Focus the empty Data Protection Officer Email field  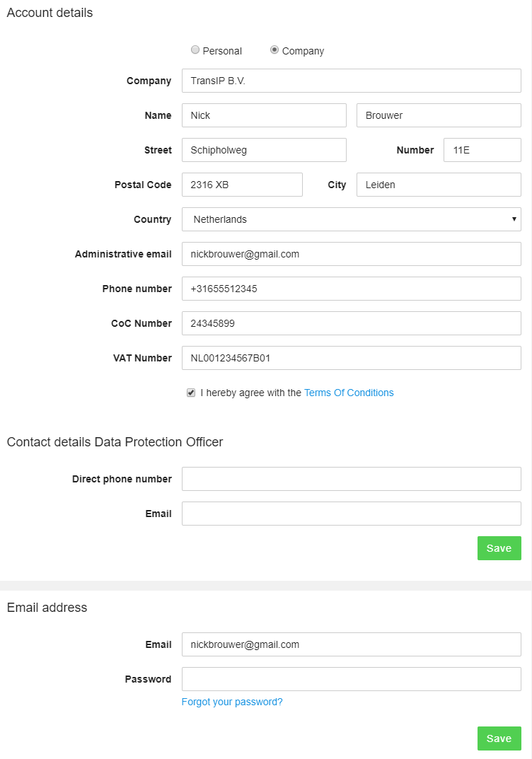352,514
